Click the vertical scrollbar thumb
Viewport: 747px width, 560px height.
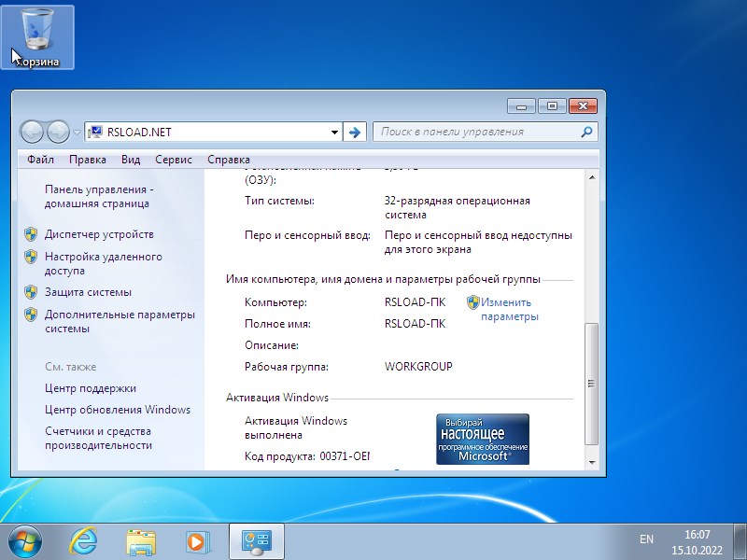click(x=592, y=384)
